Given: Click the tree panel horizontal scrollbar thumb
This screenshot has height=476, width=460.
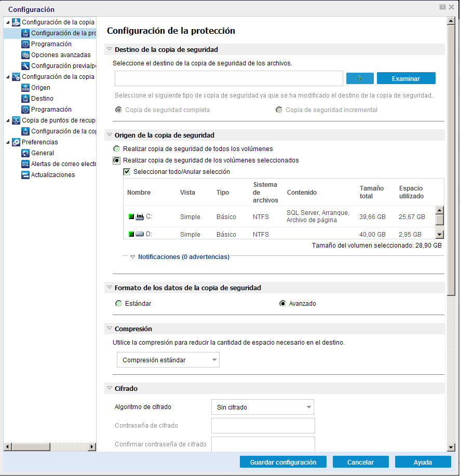Looking at the screenshot, I should [x=31, y=447].
